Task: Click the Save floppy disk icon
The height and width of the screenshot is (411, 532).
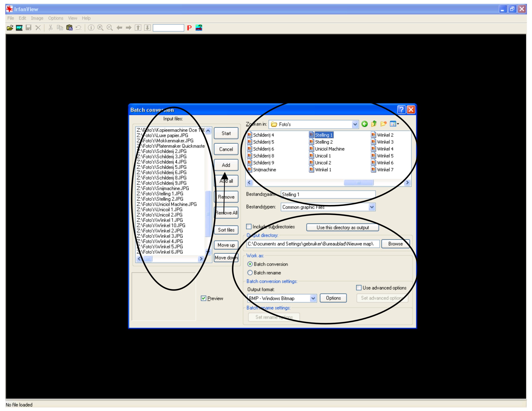Action: pyautogui.click(x=29, y=28)
